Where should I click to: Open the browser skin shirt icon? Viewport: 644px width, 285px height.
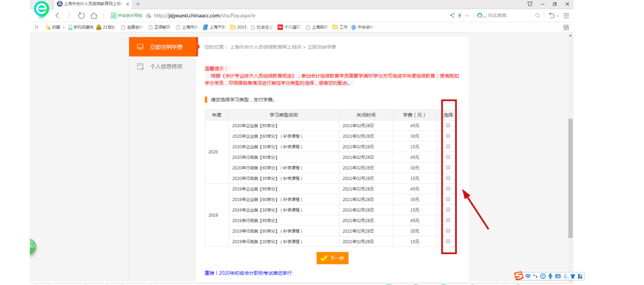pos(530,4)
